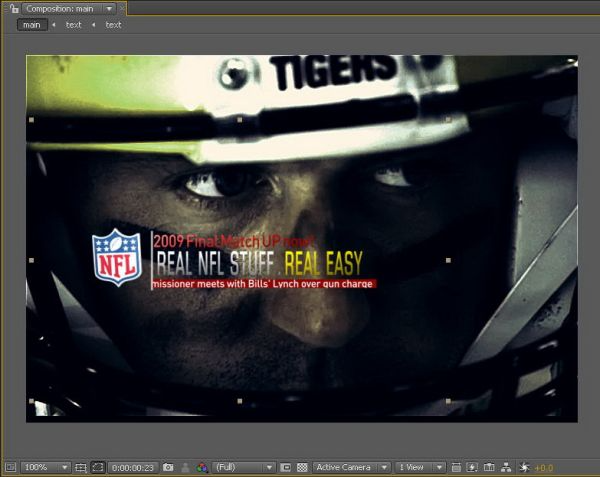Close the Composition: main viewer tab

coord(122,8)
